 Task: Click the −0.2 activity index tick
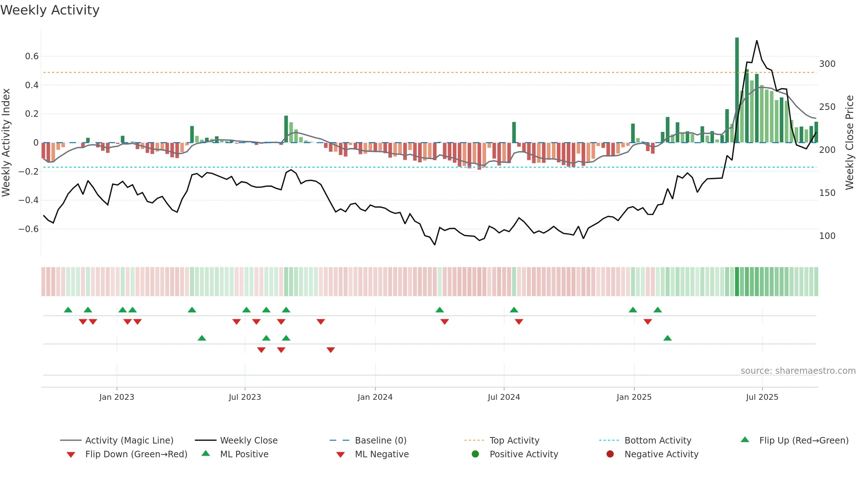click(x=29, y=171)
